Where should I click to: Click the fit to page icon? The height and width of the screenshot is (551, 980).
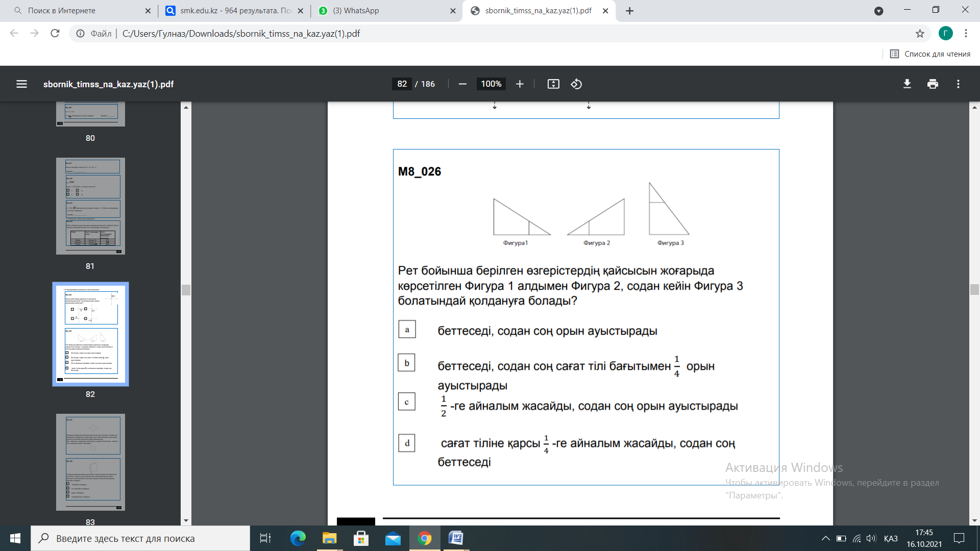(553, 84)
